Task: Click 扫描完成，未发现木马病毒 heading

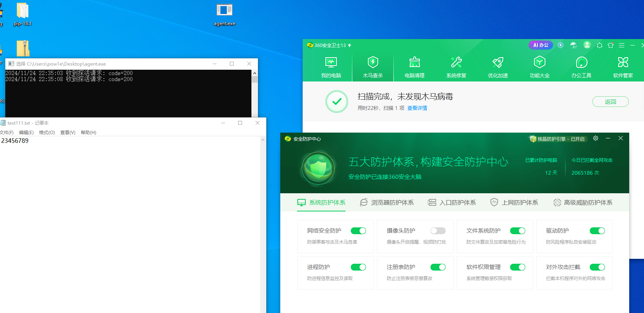Action: [x=405, y=97]
